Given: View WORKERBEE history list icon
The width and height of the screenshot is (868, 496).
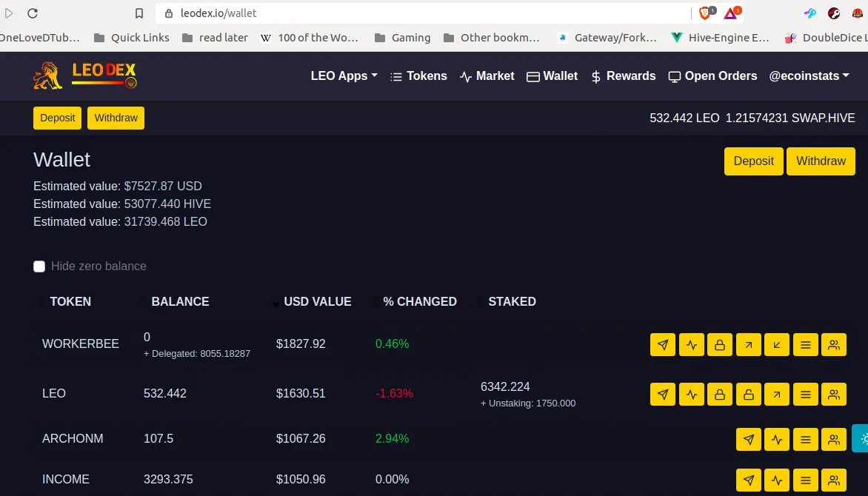Looking at the screenshot, I should (x=806, y=345).
